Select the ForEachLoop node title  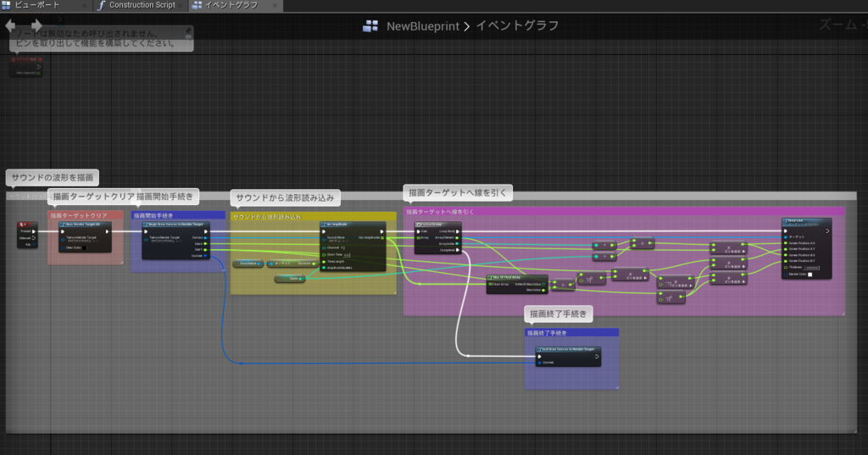[437, 225]
